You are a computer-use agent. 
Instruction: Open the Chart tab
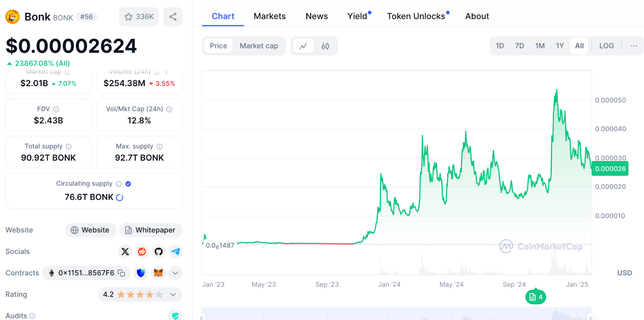click(223, 16)
